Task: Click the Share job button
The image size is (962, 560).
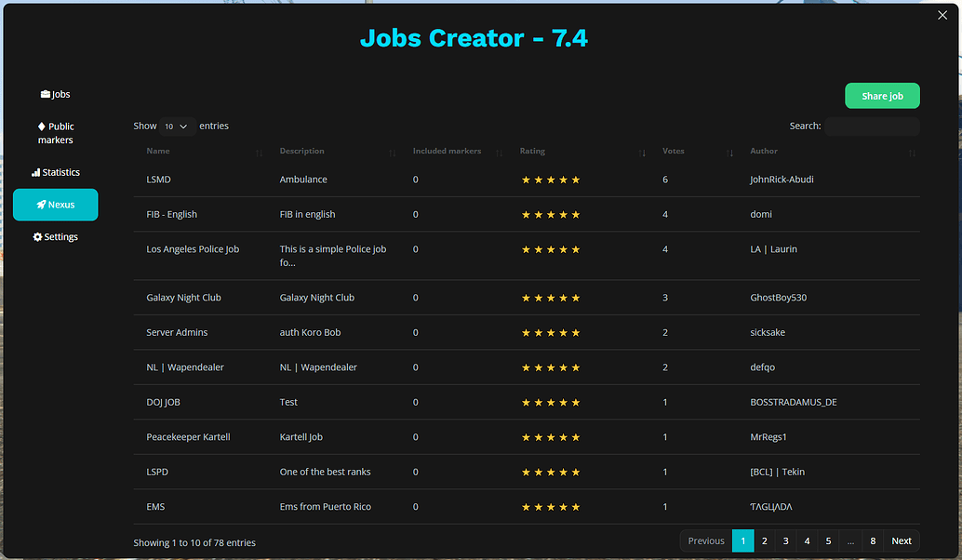Action: tap(881, 95)
